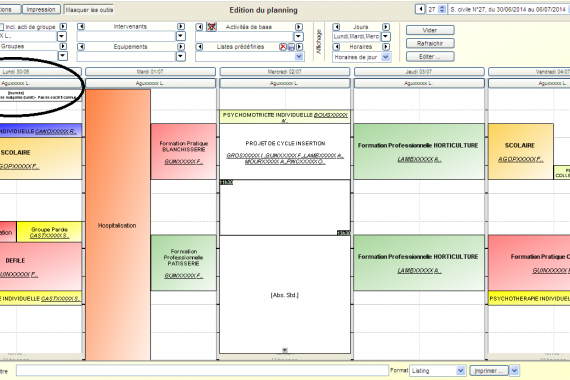Click next arrow beside Listes prédéfinies
Image resolution: width=570 pixels, height=380 pixels.
point(300,47)
